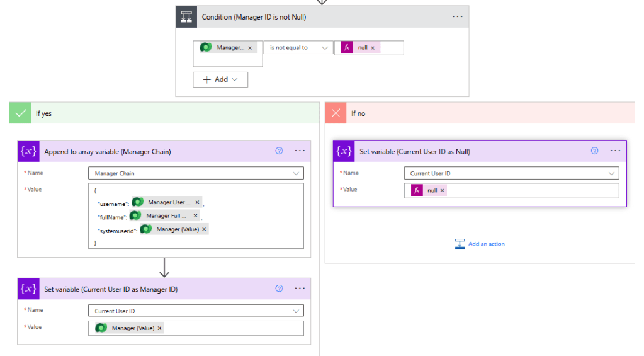Open ellipsis menu on Set variable Null card
Viewport: 644px width, 356px height.
click(615, 151)
